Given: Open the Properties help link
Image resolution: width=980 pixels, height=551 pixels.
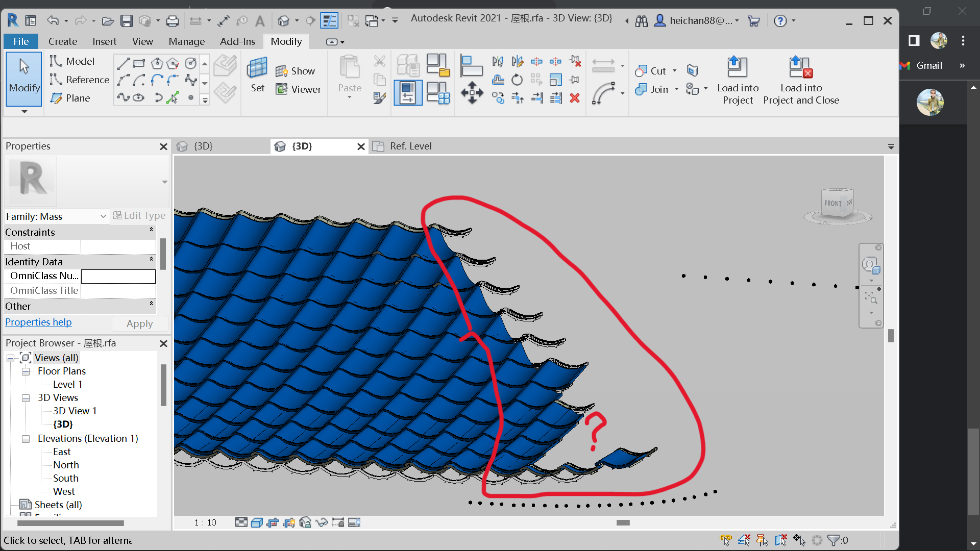Looking at the screenshot, I should click(38, 322).
